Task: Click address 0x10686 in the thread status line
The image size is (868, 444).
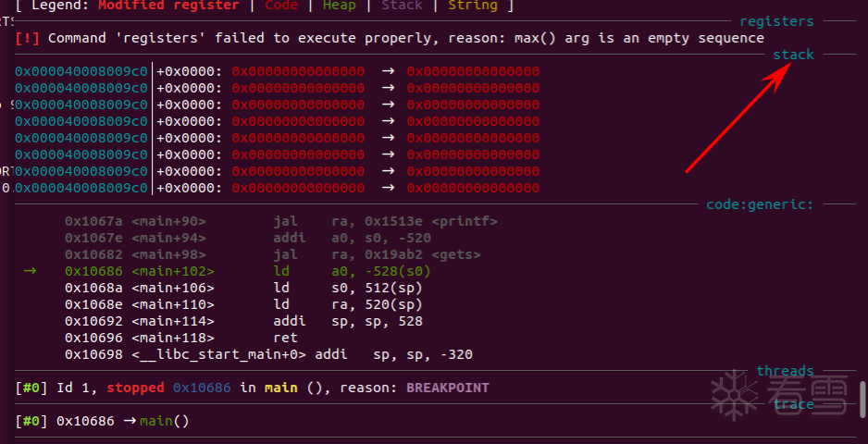Action: (201, 388)
